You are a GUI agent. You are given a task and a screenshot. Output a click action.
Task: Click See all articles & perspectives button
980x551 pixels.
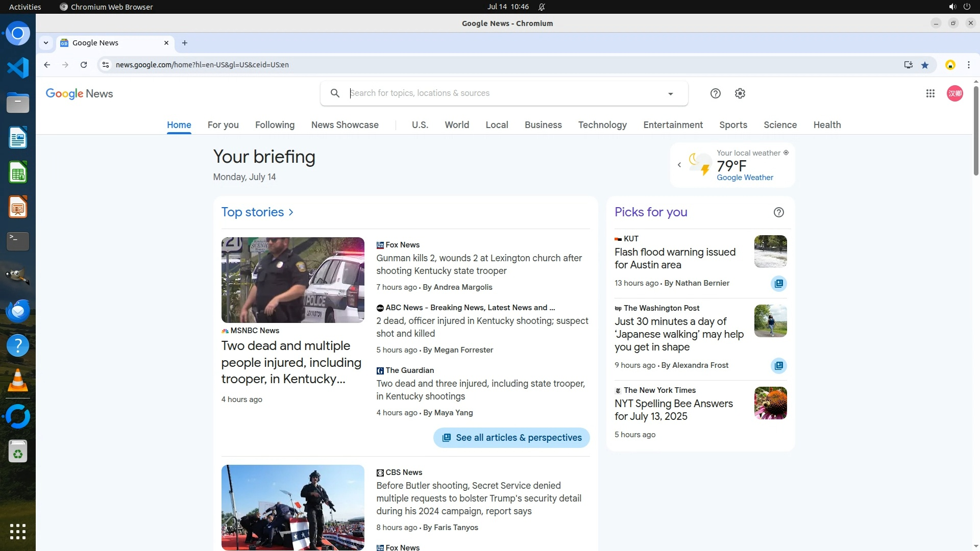coord(511,438)
